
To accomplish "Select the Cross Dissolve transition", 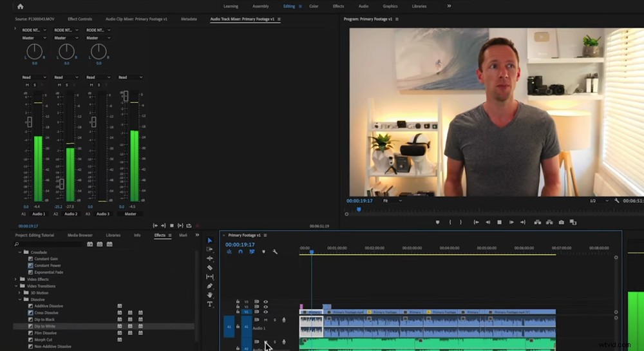I will click(x=46, y=313).
